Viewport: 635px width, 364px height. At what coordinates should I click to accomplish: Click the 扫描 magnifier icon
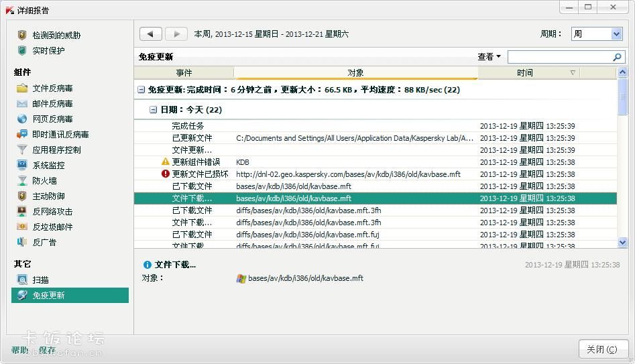[x=22, y=280]
